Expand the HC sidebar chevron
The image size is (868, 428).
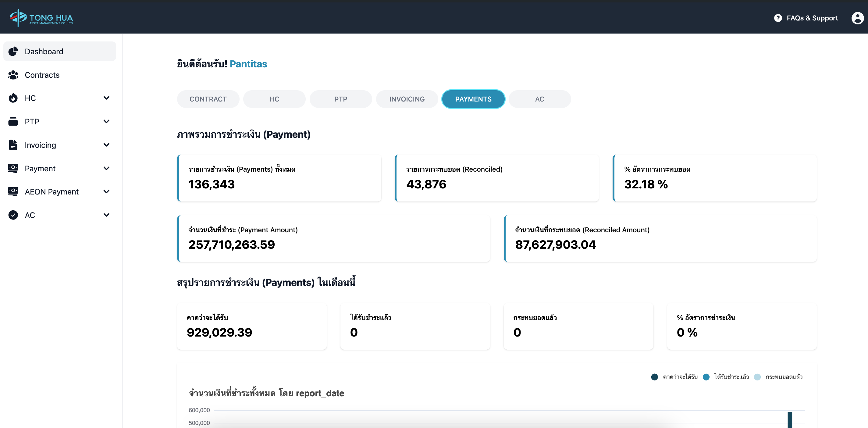pyautogui.click(x=106, y=98)
